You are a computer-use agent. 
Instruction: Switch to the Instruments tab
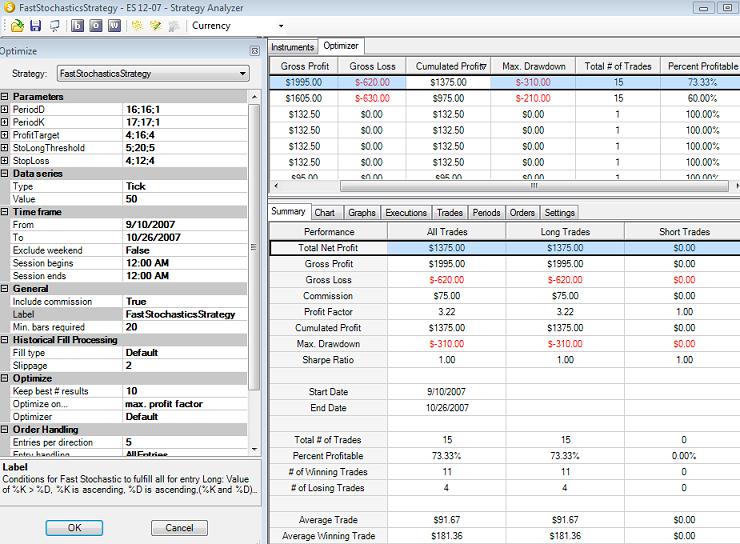coord(293,47)
